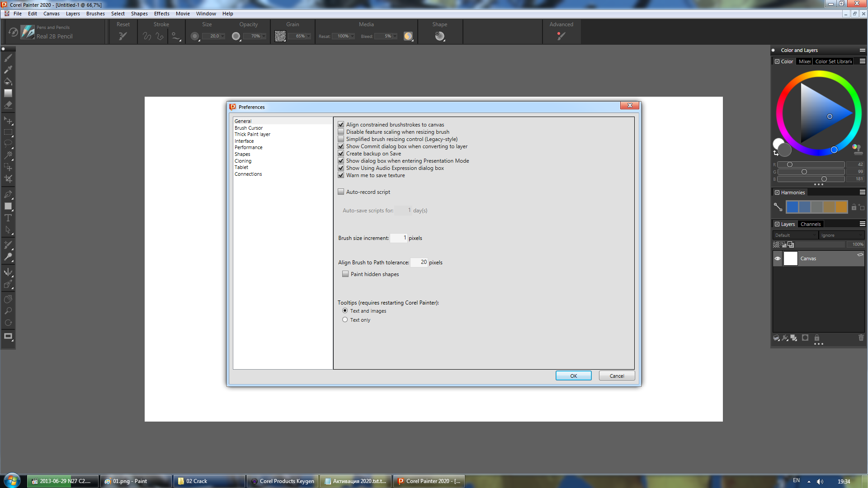Select the Magnifier tool
Image resolution: width=868 pixels, height=488 pixels.
8,311
